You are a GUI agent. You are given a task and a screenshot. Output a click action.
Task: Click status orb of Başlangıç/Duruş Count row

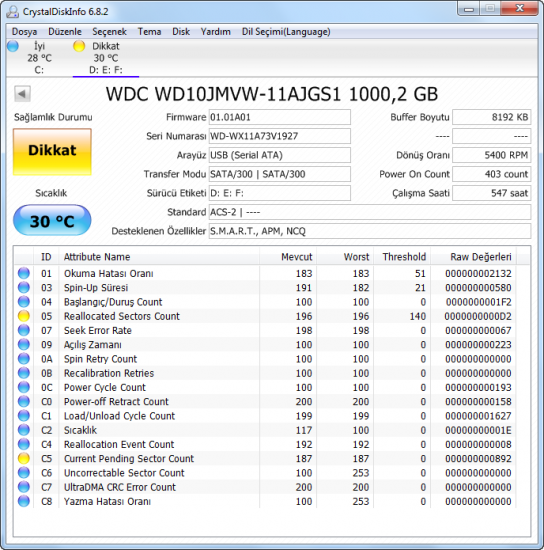[x=24, y=302]
